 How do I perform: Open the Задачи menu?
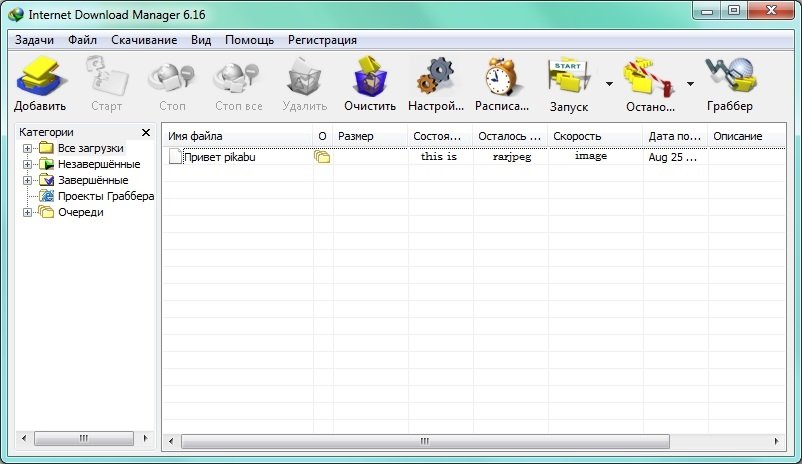click(x=34, y=40)
